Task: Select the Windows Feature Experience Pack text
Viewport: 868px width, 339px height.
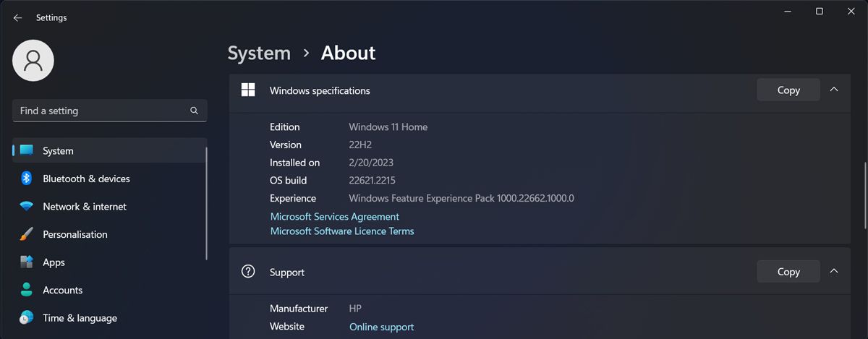Action: point(461,198)
